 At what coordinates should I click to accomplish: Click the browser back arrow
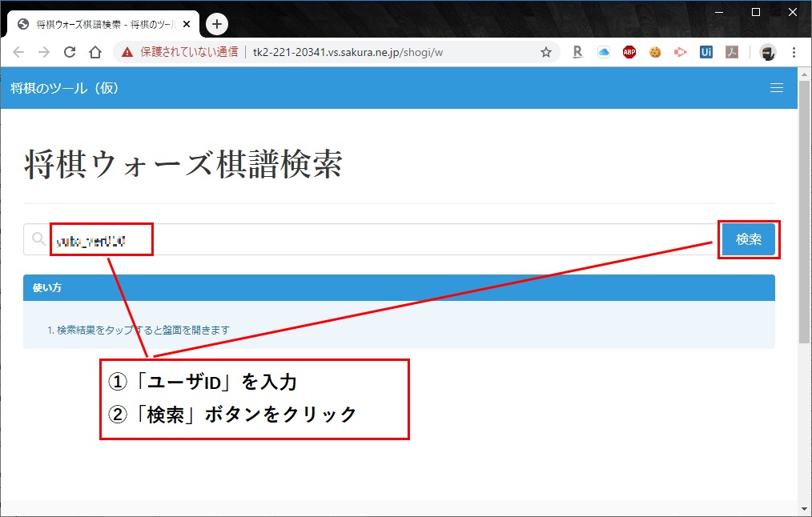coord(18,52)
